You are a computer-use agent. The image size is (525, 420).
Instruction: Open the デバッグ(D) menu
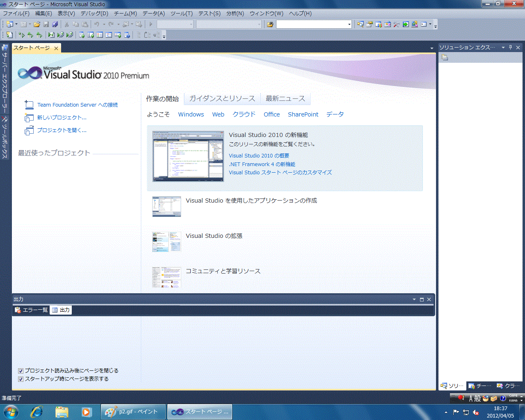(x=94, y=14)
